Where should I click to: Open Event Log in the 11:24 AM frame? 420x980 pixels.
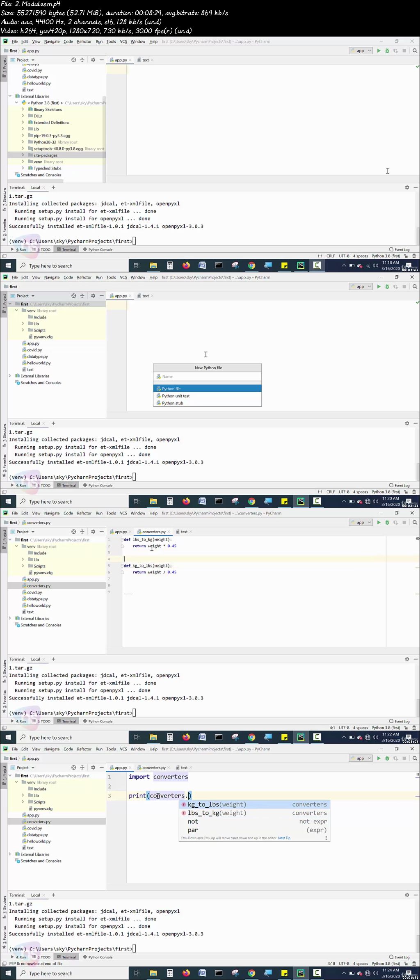pyautogui.click(x=399, y=957)
